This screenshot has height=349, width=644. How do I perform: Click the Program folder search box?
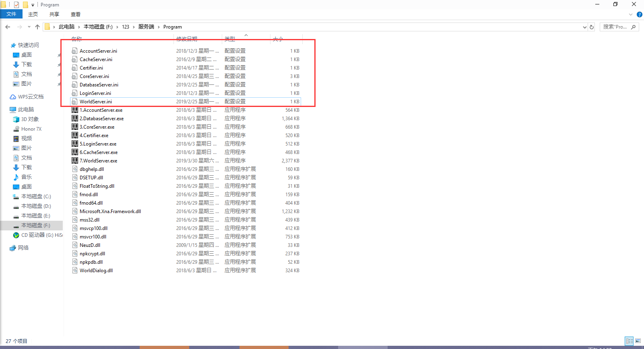[615, 27]
